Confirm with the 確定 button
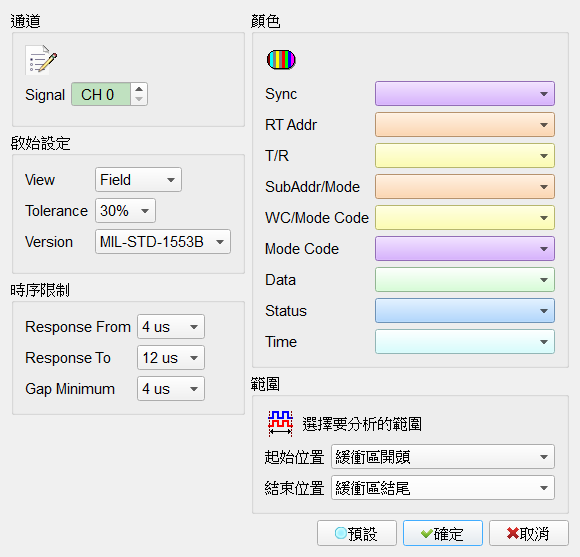Screen dimensions: 580x557 coord(443,533)
